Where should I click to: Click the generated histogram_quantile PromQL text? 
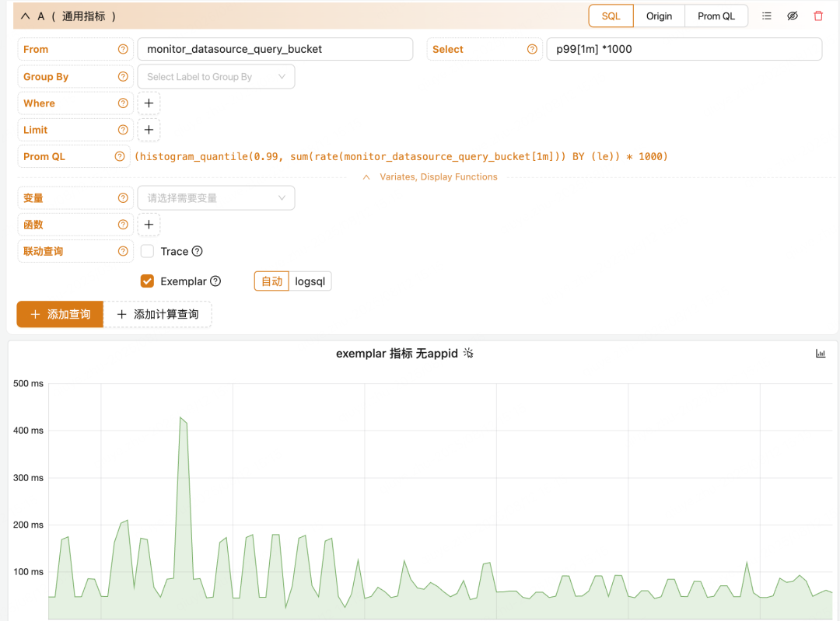pyautogui.click(x=401, y=156)
